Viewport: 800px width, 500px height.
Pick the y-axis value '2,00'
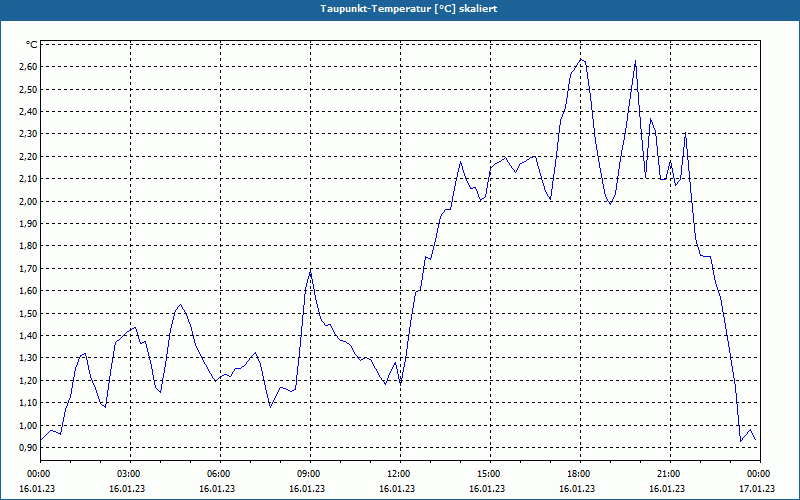[x=29, y=202]
